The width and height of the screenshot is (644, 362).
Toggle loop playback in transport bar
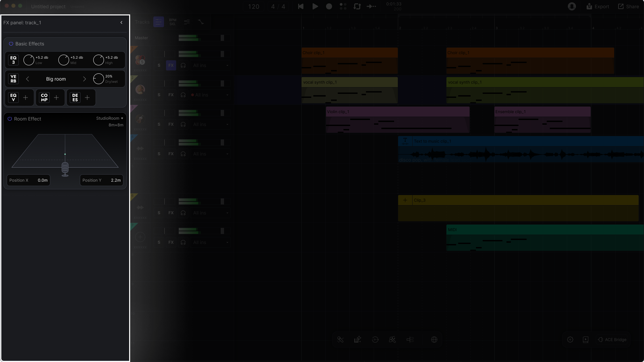357,6
